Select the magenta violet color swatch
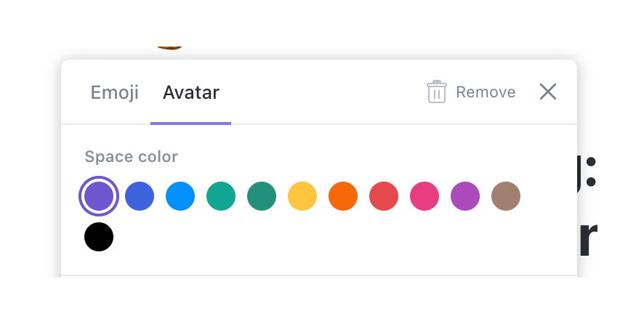The image size is (644, 324). pos(465,196)
